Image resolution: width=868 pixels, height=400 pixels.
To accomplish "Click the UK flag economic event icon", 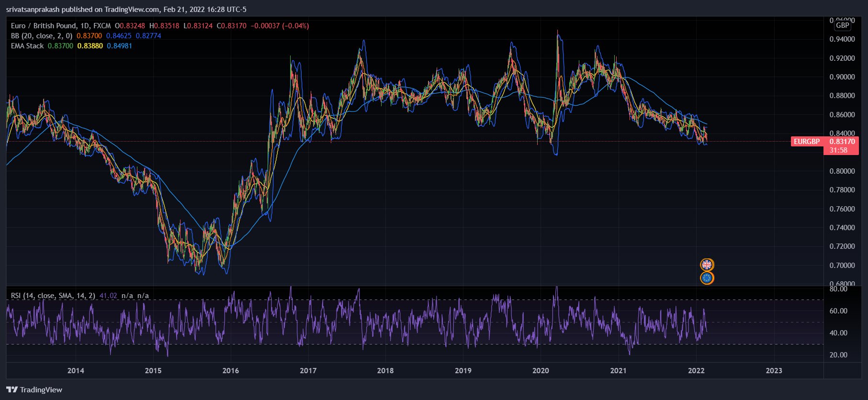I will [707, 265].
